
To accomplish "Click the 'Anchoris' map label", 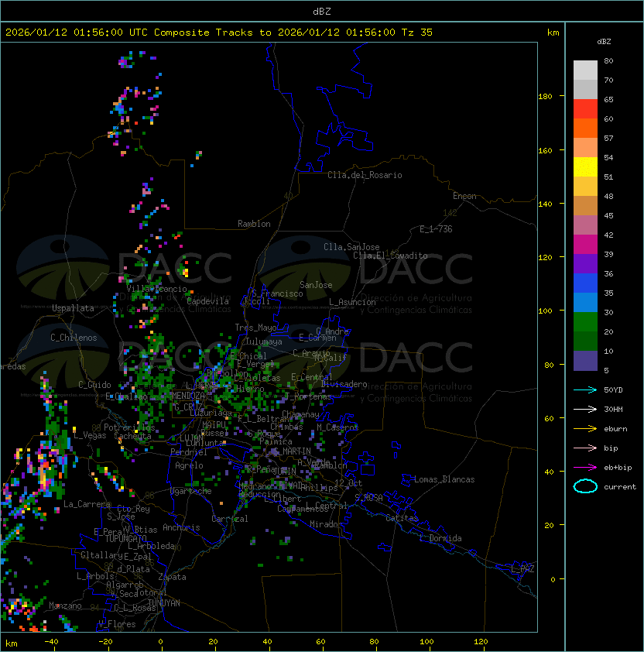I will 181,527.
